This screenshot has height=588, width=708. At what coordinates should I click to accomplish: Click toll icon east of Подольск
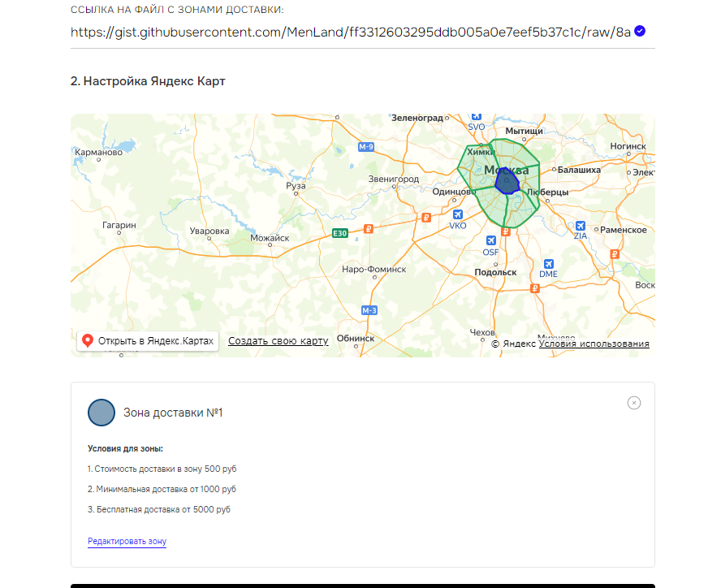click(534, 288)
